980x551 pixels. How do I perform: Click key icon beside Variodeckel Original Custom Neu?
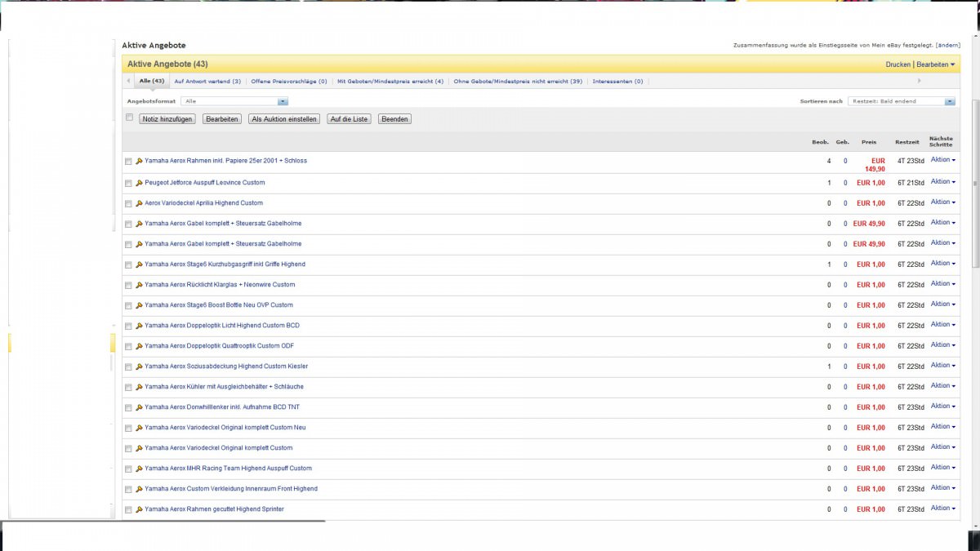coord(139,428)
